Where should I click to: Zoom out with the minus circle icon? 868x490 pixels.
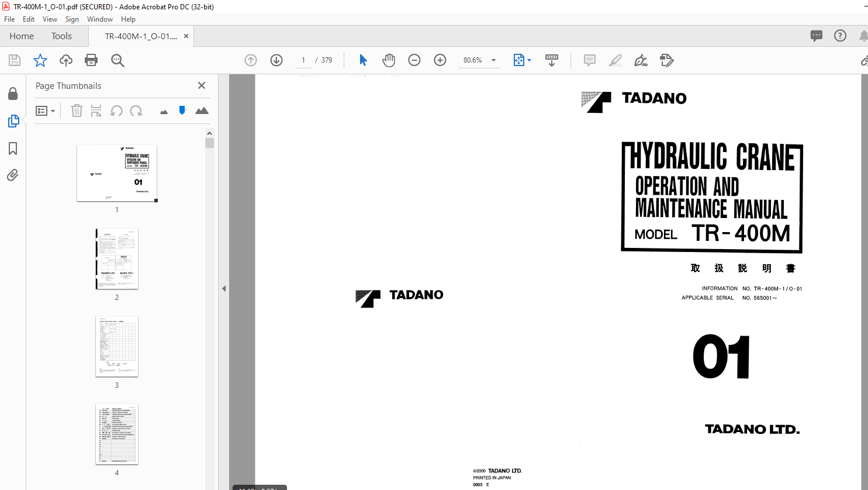click(414, 60)
